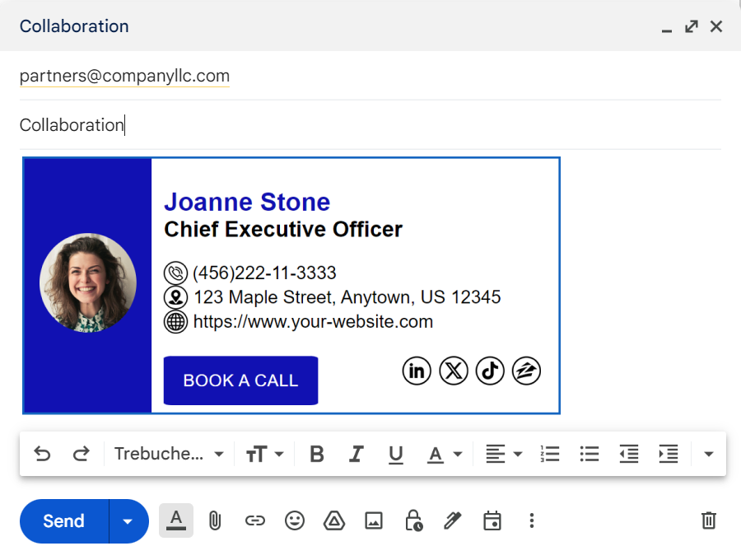This screenshot has height=560, width=741.
Task: Open the https://www.your-website.com link
Action: coord(313,322)
